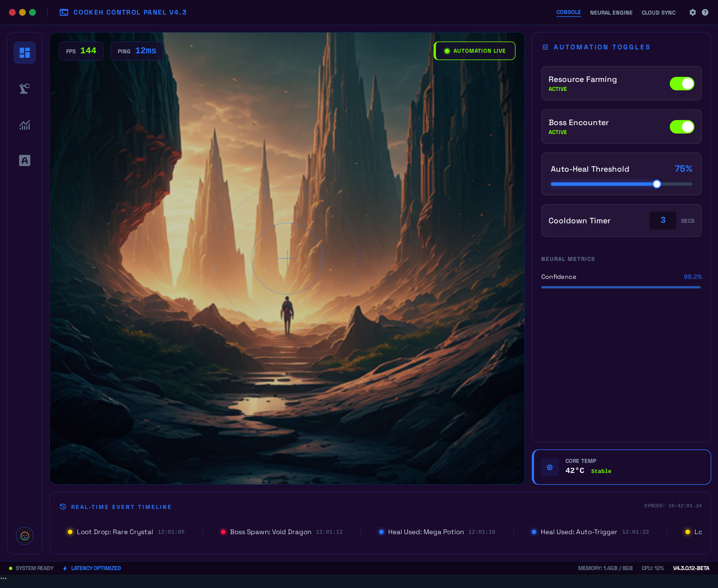Open the settings gear icon
Screen dimensions: 718x588
(x=692, y=13)
